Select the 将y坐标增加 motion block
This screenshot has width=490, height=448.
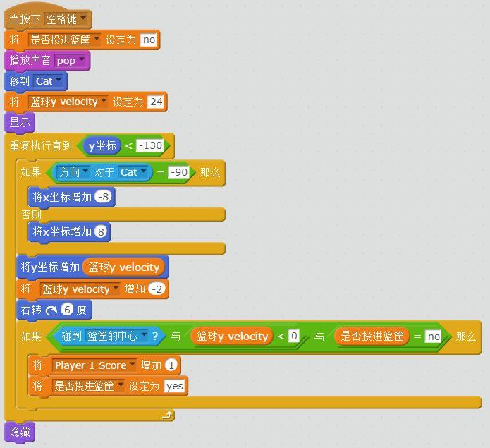point(50,267)
